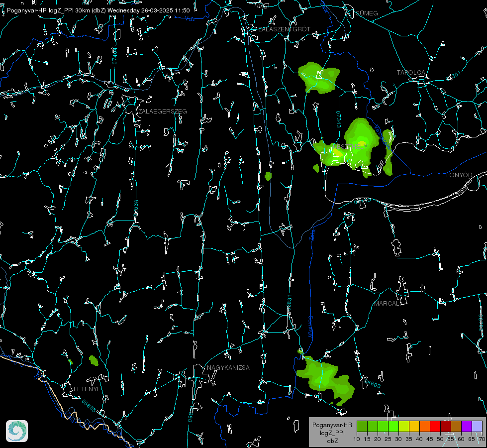This screenshot has height=448, width=487.
Task: Click the dbZ unit label in legend
Action: click(x=332, y=441)
